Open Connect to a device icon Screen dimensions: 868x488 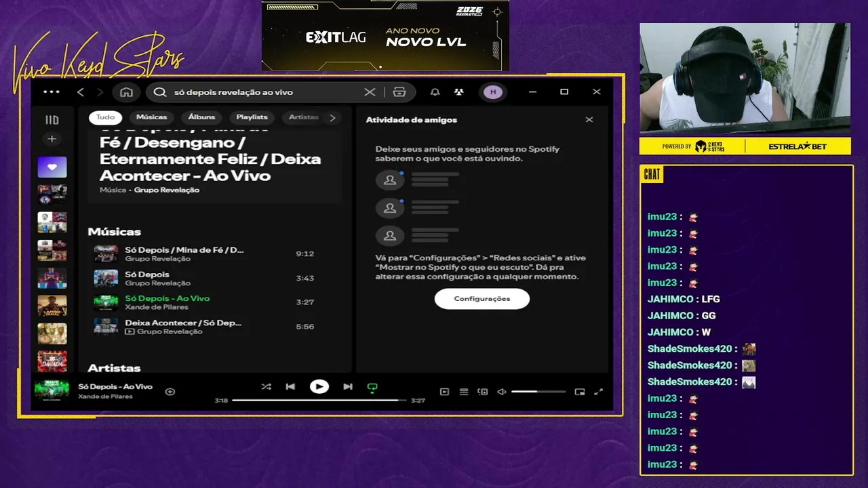click(x=483, y=392)
